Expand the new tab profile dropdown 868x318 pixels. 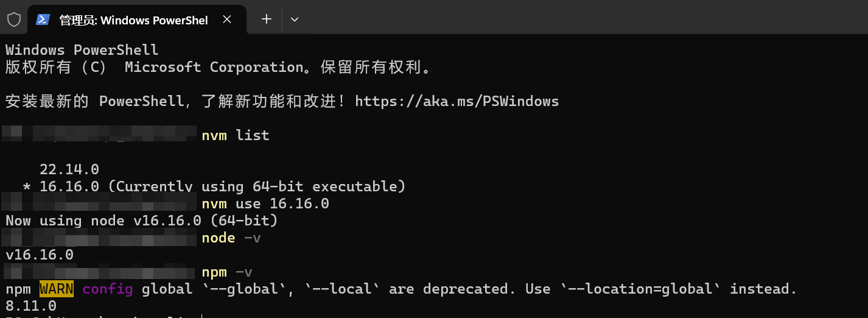tap(295, 19)
